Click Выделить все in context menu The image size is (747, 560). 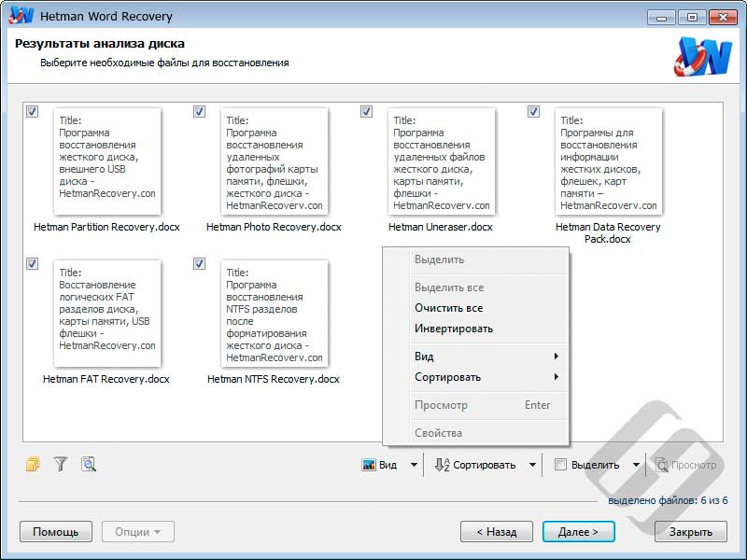pyautogui.click(x=449, y=287)
